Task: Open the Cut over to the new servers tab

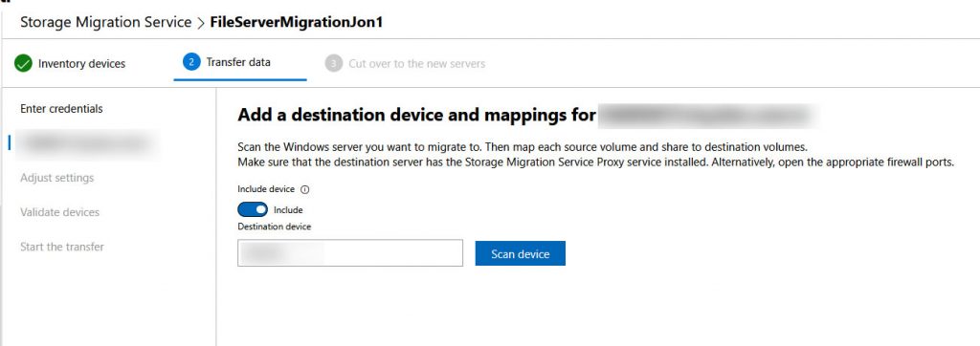Action: 405,64
